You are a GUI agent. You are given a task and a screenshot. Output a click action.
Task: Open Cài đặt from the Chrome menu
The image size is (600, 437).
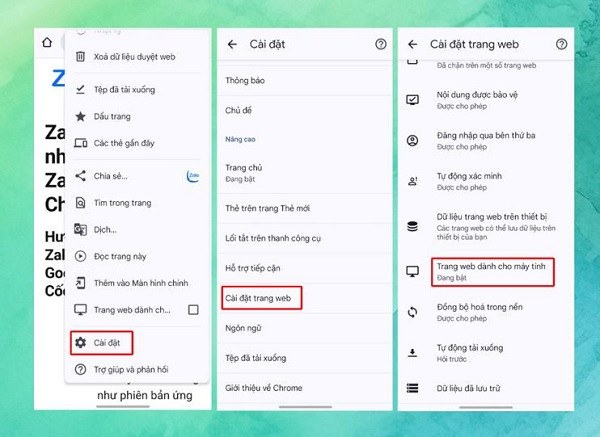tap(137, 342)
